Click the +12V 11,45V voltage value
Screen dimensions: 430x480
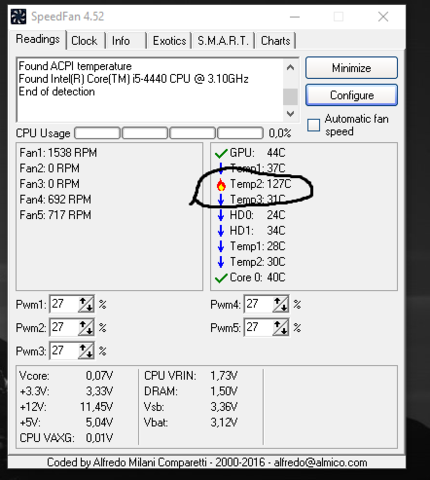[x=96, y=407]
